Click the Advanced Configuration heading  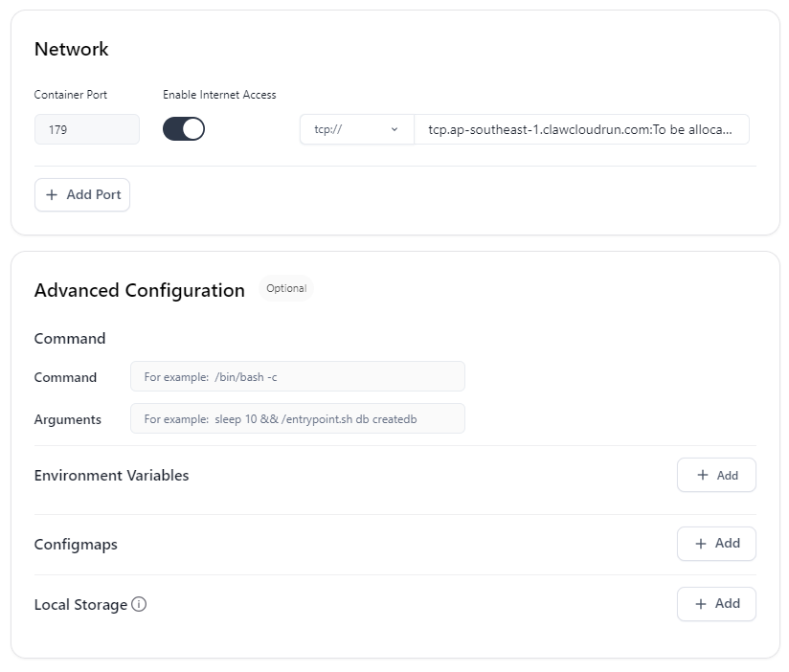(x=140, y=291)
